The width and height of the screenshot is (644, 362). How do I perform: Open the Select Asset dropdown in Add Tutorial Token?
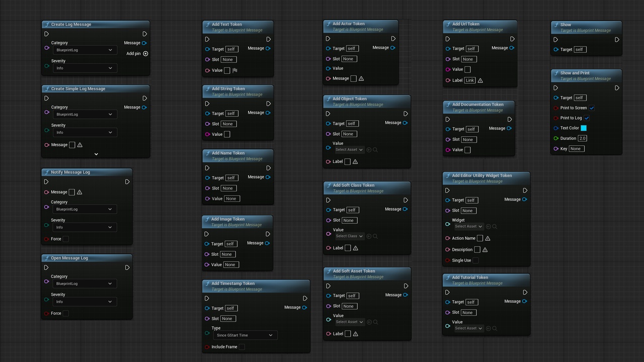click(468, 328)
